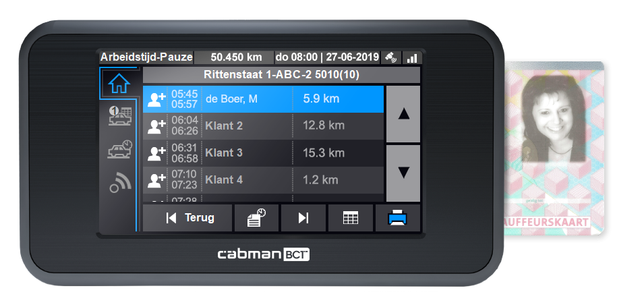
Task: Select the Klant 2 trip row
Action: [263, 125]
